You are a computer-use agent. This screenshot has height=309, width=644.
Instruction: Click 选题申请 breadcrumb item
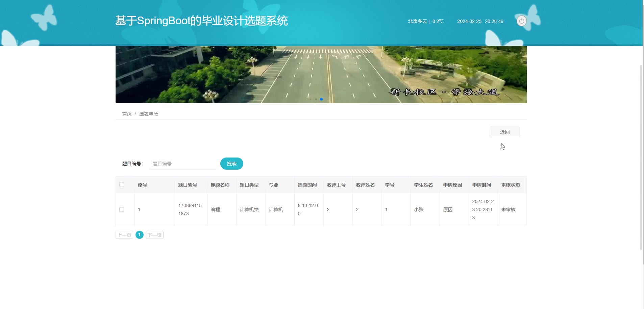click(x=148, y=114)
